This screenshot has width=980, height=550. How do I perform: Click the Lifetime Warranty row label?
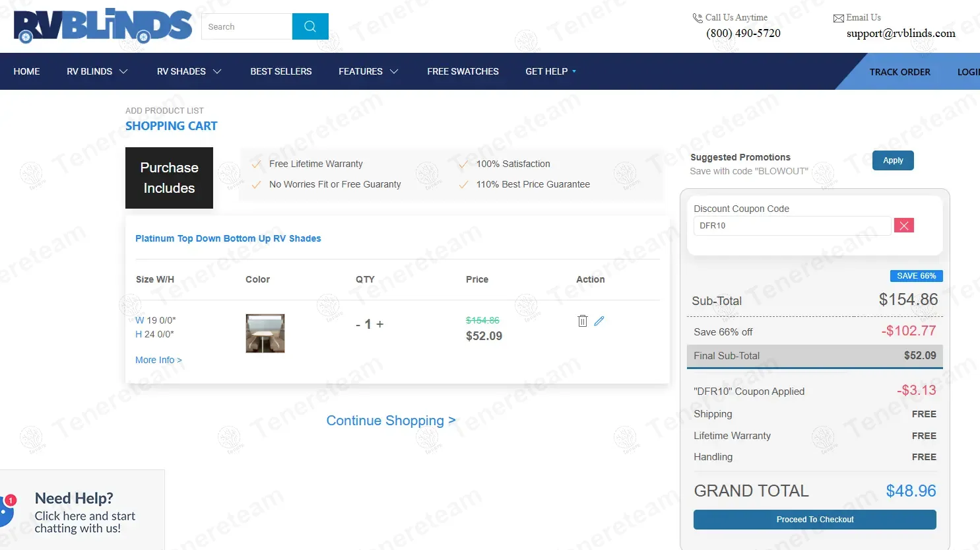[732, 436]
